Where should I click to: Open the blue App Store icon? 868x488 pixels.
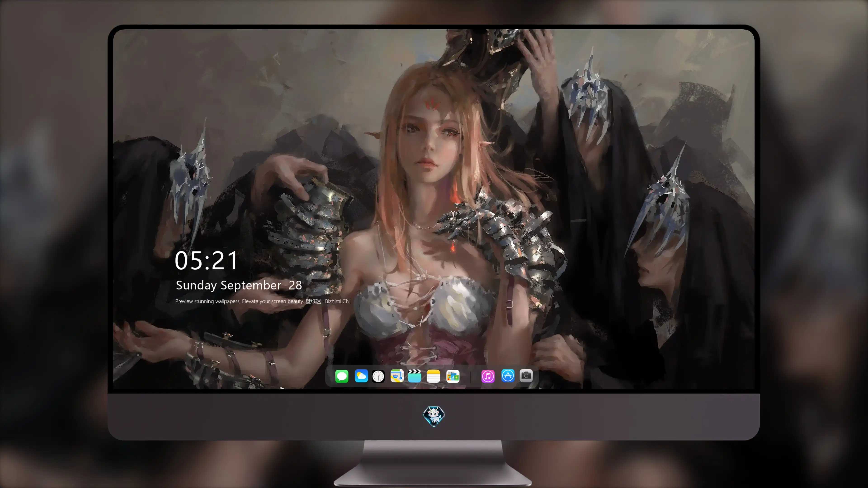508,375
